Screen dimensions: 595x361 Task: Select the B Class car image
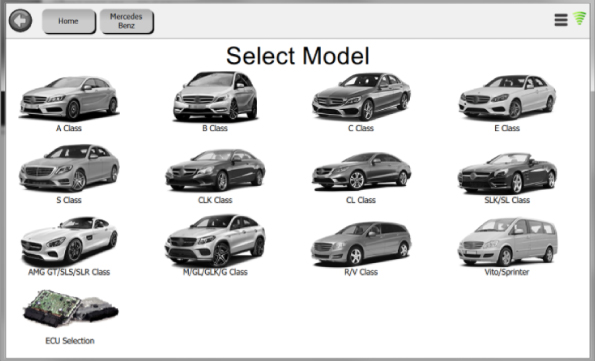tap(215, 96)
